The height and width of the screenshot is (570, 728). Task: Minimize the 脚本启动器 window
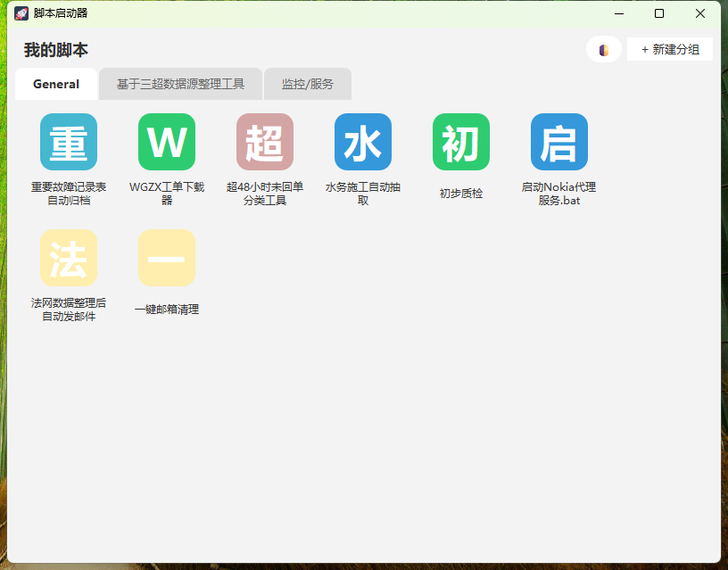point(618,13)
